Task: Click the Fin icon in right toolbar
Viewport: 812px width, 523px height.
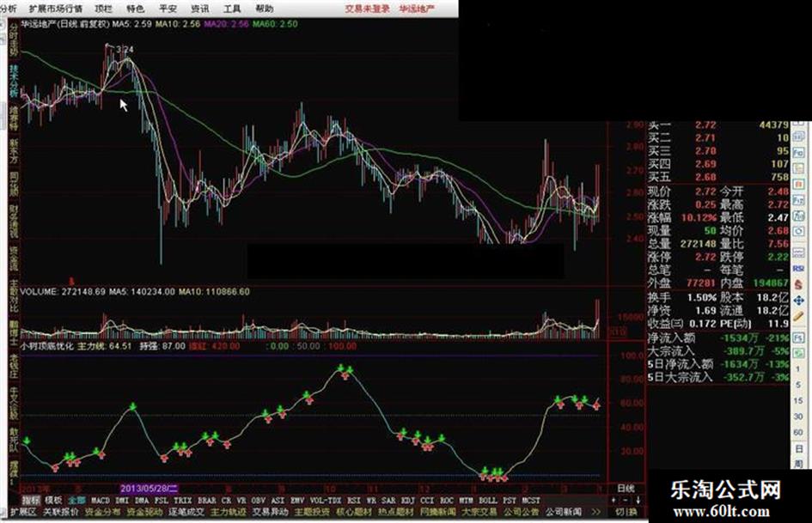Action: pyautogui.click(x=798, y=152)
